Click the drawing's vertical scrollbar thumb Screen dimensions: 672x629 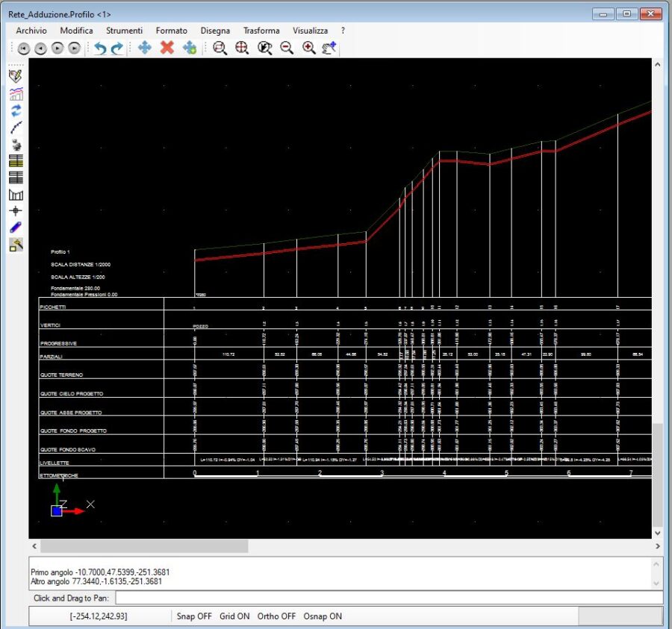coord(657,475)
